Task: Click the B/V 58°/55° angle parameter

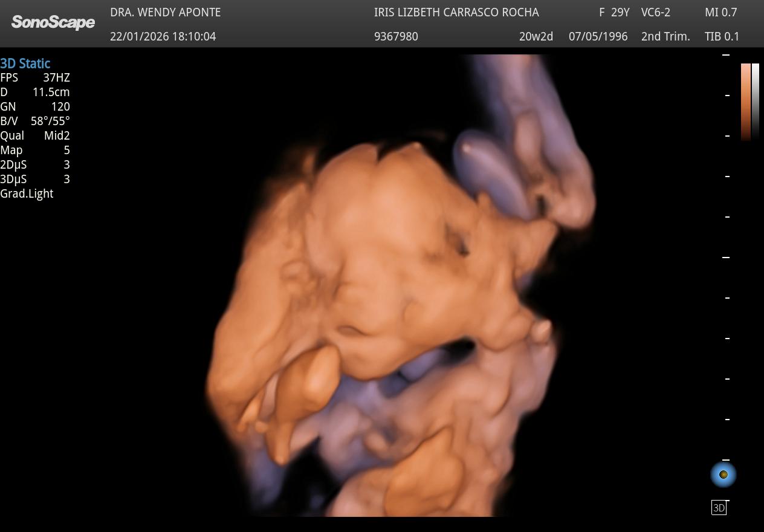Action: pyautogui.click(x=35, y=121)
